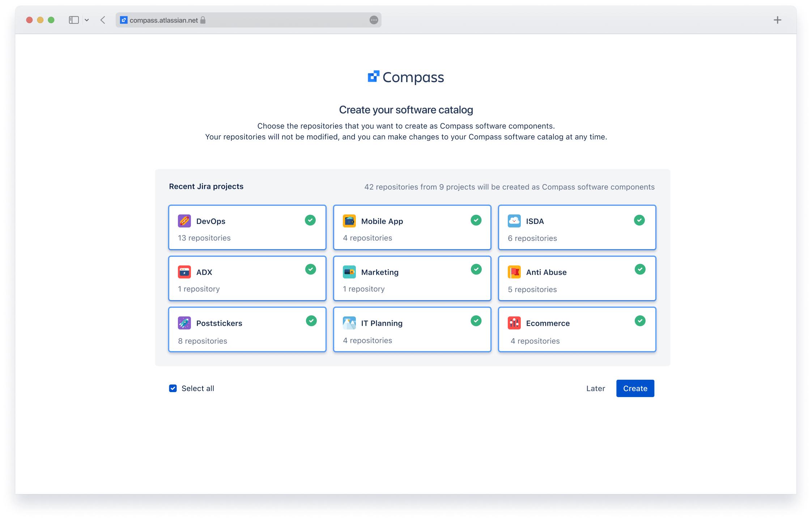The height and width of the screenshot is (519, 812).
Task: Uncheck the Mobile App green checkmark
Action: (476, 220)
